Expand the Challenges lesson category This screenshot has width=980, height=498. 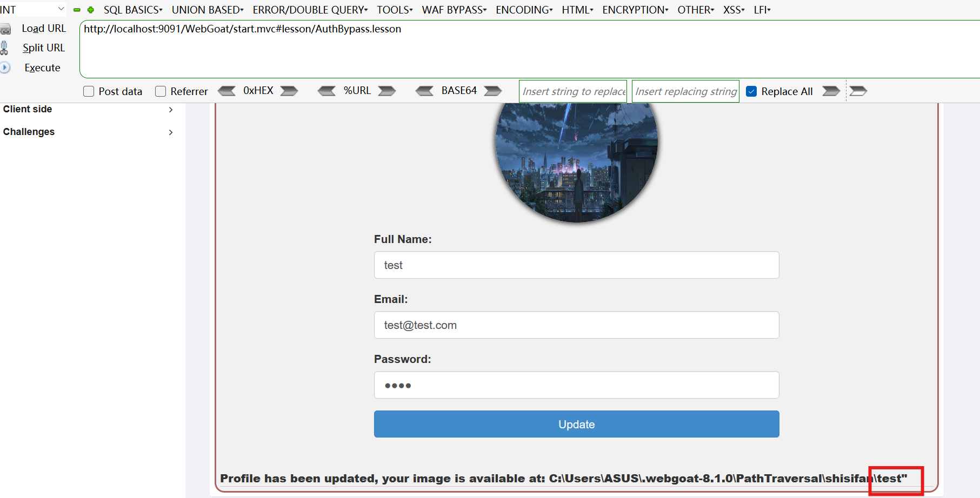tap(88, 132)
